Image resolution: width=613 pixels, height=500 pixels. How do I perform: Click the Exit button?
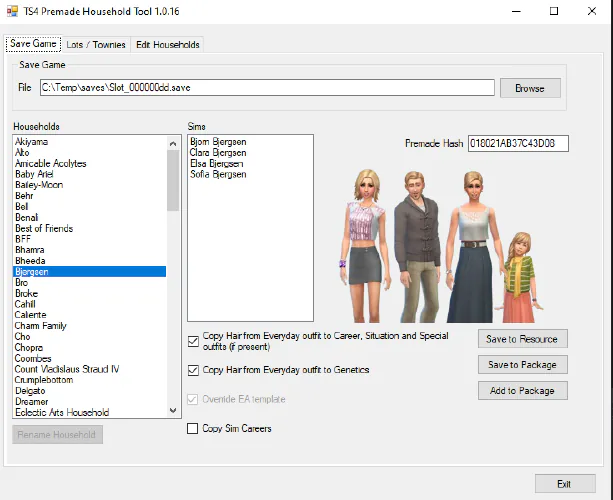coord(564,484)
